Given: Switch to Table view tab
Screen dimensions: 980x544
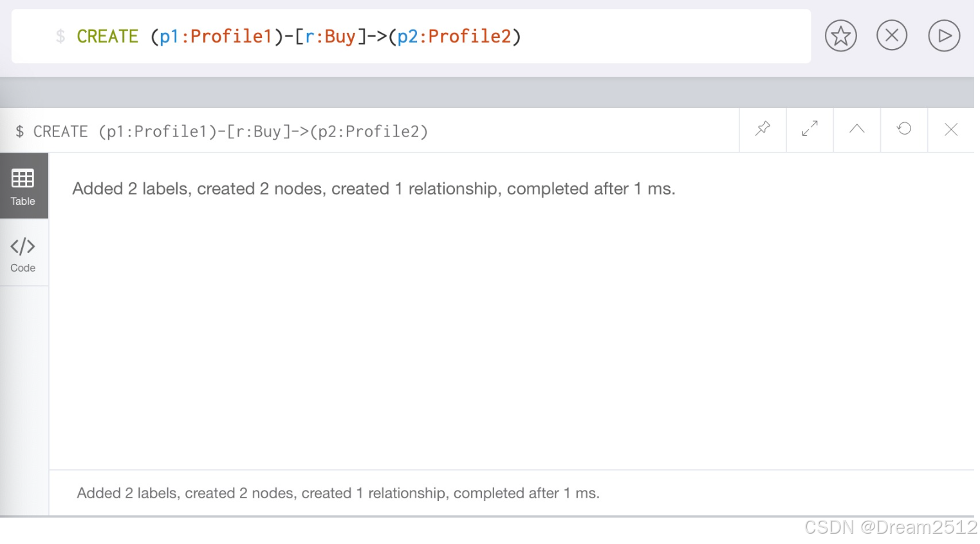Looking at the screenshot, I should pos(23,187).
